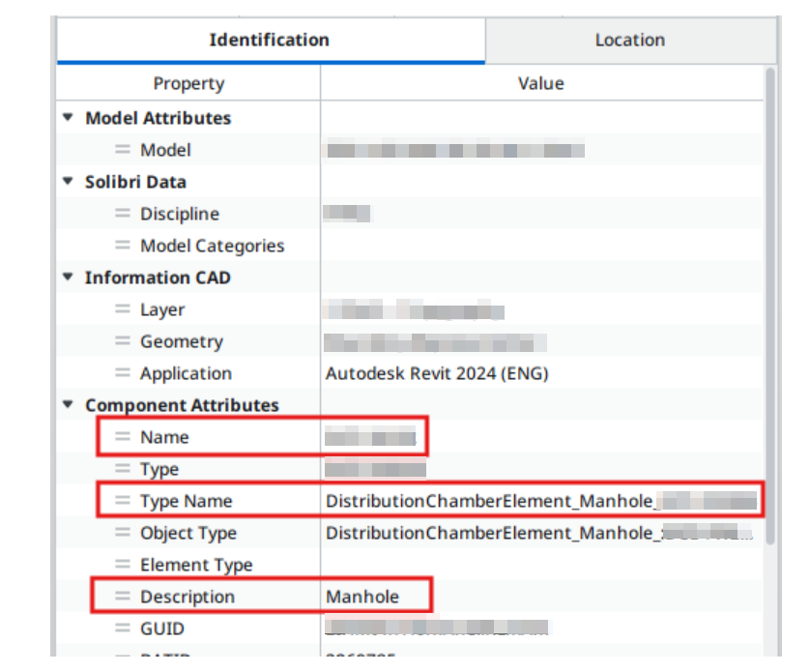The height and width of the screenshot is (672, 810).
Task: Click the Description row icon
Action: (x=123, y=596)
